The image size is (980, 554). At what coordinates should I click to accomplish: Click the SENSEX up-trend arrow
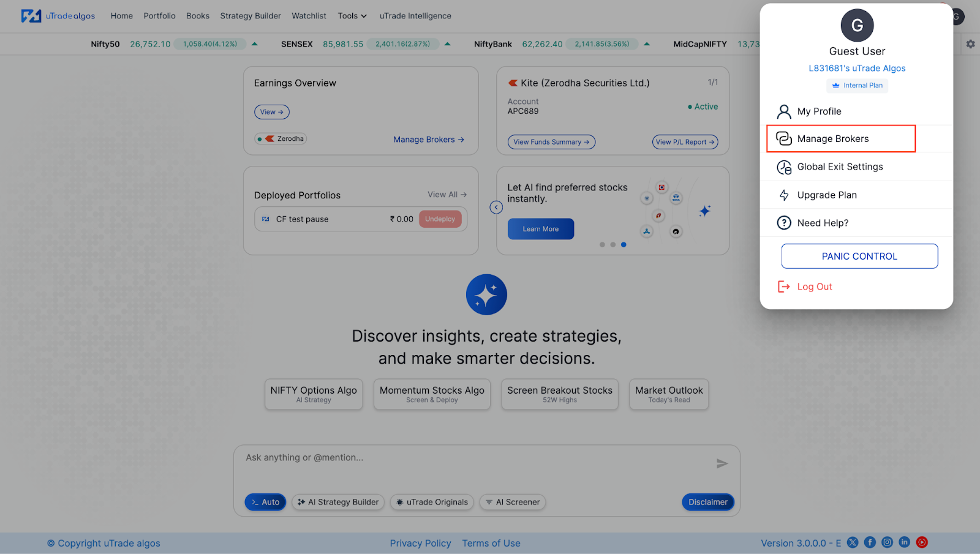coord(448,44)
